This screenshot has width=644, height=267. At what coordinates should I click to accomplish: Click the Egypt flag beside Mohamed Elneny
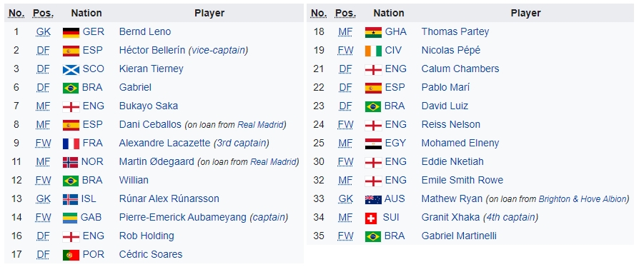(x=373, y=143)
